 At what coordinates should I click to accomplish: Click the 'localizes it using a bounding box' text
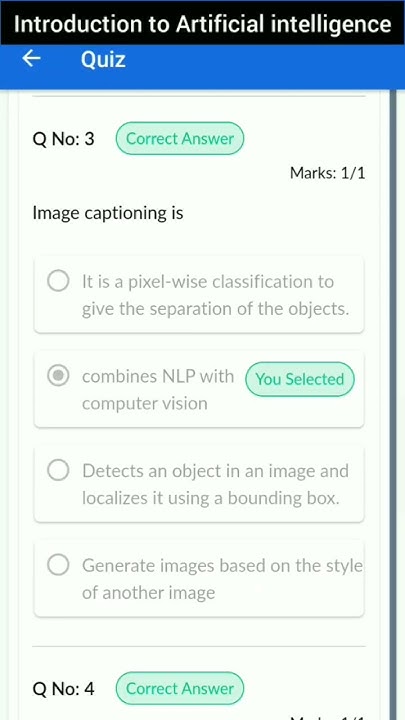tap(211, 498)
